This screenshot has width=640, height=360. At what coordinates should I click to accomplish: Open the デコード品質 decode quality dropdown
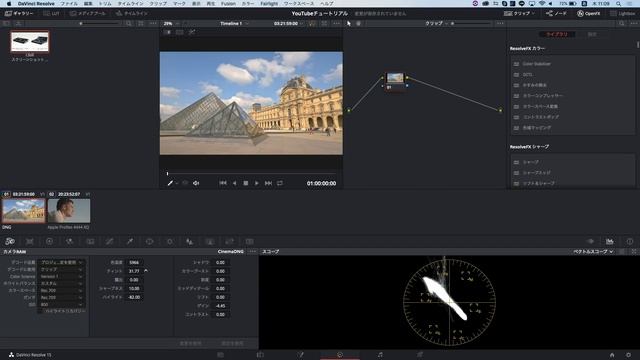[61, 262]
